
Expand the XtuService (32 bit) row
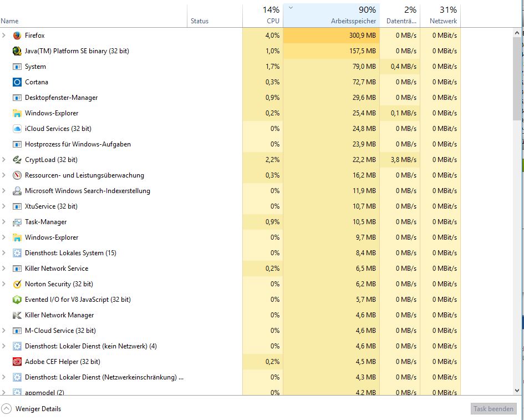4,206
